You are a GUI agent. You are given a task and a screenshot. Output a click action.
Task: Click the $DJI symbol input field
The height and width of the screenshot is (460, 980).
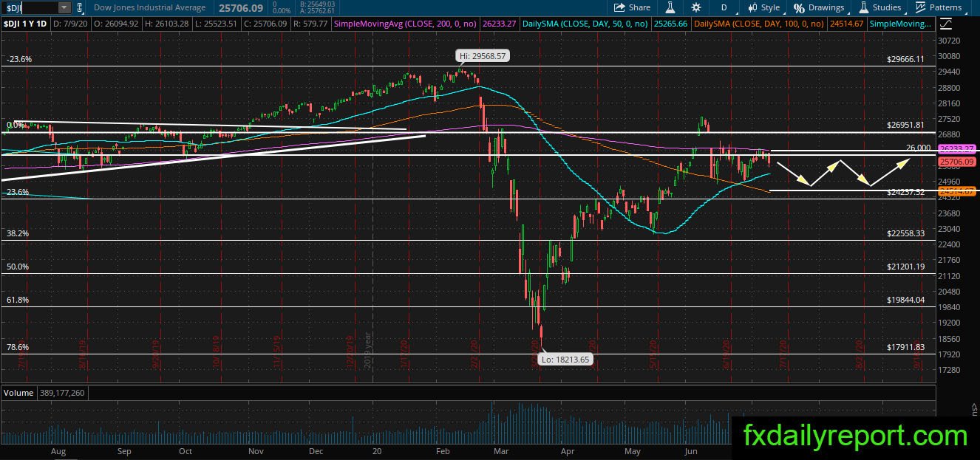click(x=30, y=7)
